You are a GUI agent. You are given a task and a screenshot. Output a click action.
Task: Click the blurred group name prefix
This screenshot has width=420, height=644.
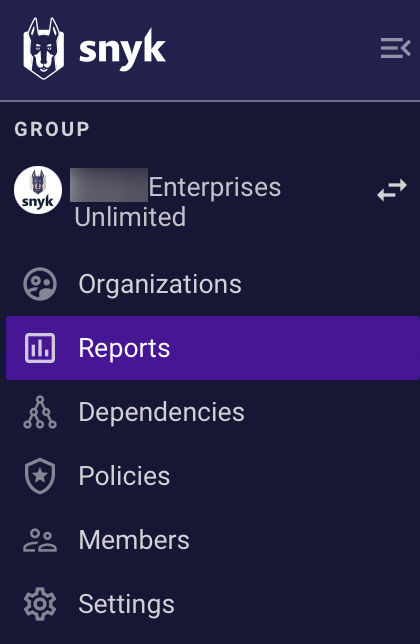pos(109,185)
